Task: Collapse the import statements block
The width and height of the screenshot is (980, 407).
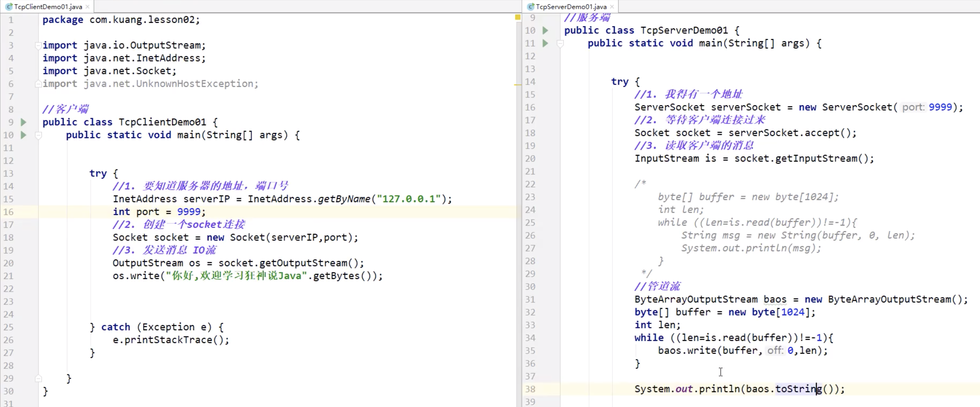Action: [x=38, y=45]
